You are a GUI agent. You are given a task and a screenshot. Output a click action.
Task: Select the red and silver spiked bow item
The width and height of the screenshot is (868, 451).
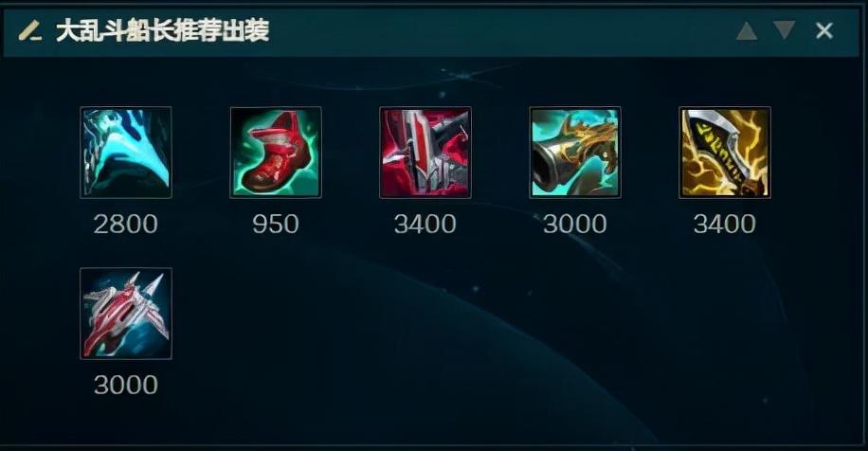[126, 314]
